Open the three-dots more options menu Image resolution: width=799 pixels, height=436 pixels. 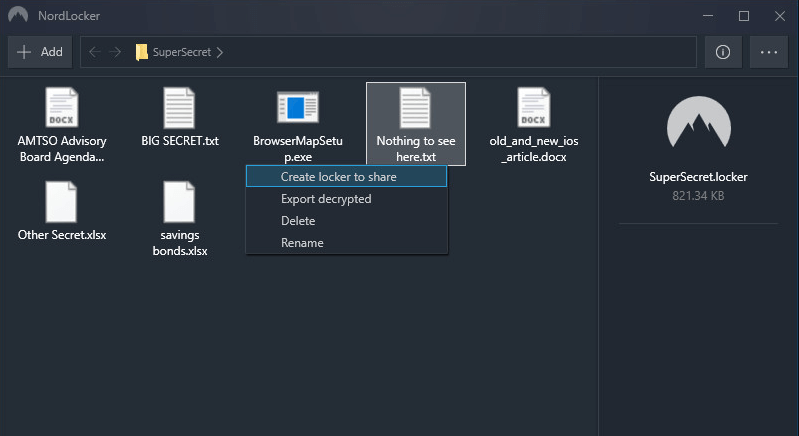tap(768, 52)
